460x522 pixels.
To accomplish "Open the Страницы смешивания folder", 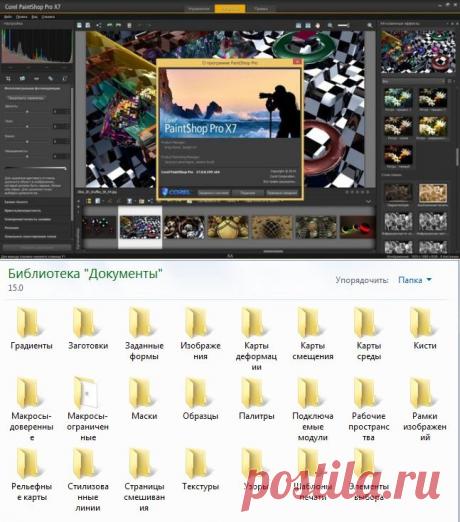I will tap(144, 480).
